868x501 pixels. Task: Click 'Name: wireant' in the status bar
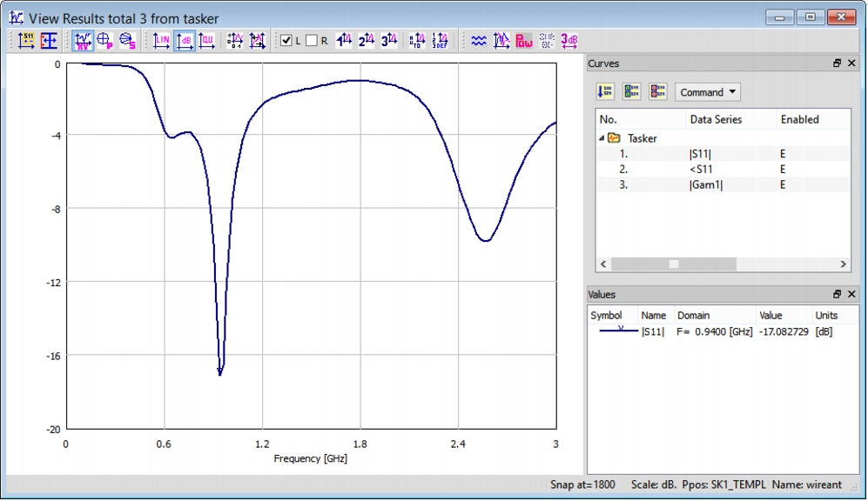pos(806,485)
